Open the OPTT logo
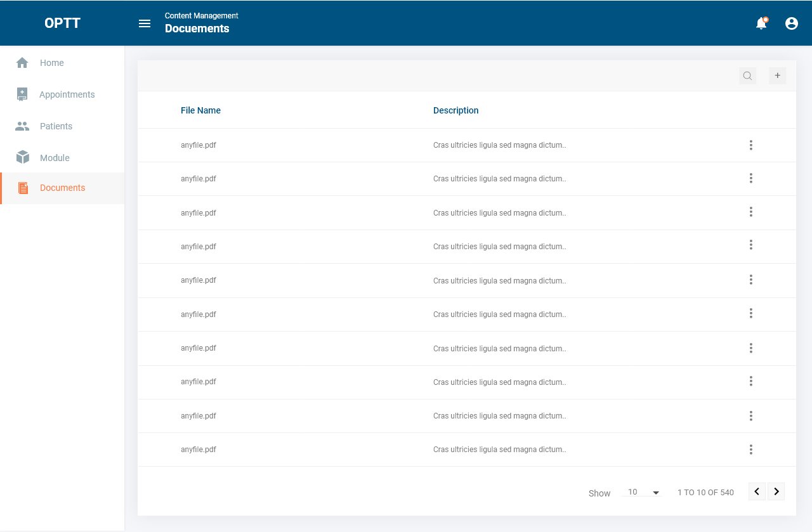Viewport: 812px width, 532px height. [x=62, y=23]
